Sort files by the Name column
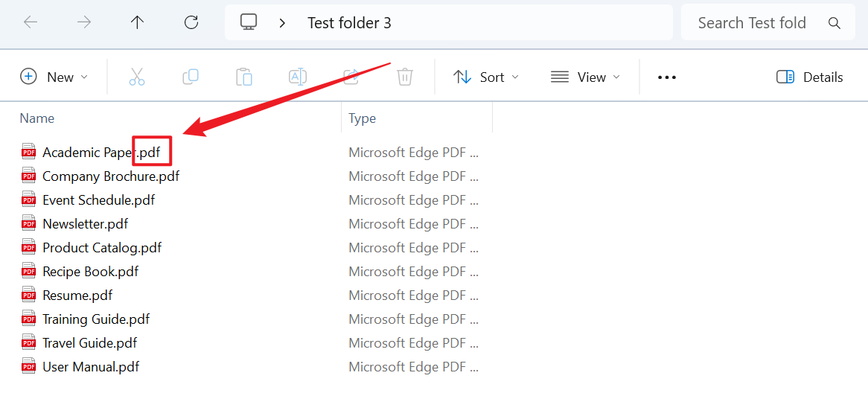Screen dimensions: 868x396 [37, 118]
